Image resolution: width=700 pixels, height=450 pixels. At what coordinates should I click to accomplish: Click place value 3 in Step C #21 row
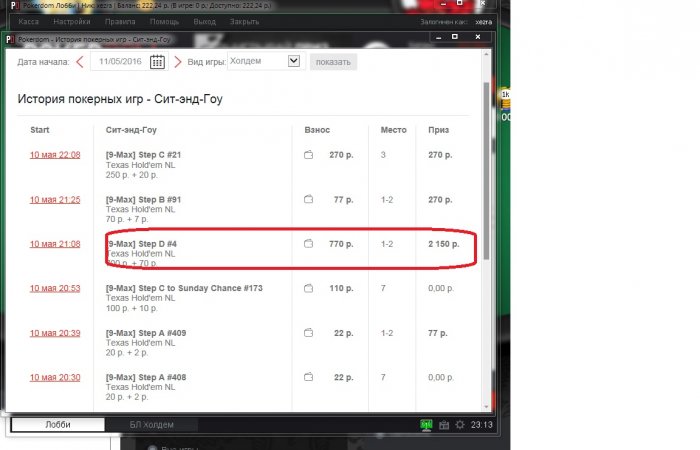click(383, 155)
